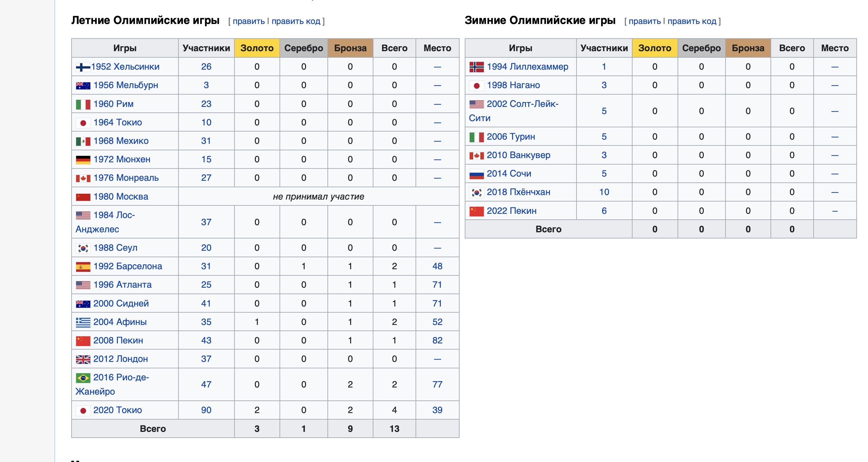The width and height of the screenshot is (868, 462).
Task: Click the Mexico flag beside 1968 Мехико
Action: (x=83, y=142)
